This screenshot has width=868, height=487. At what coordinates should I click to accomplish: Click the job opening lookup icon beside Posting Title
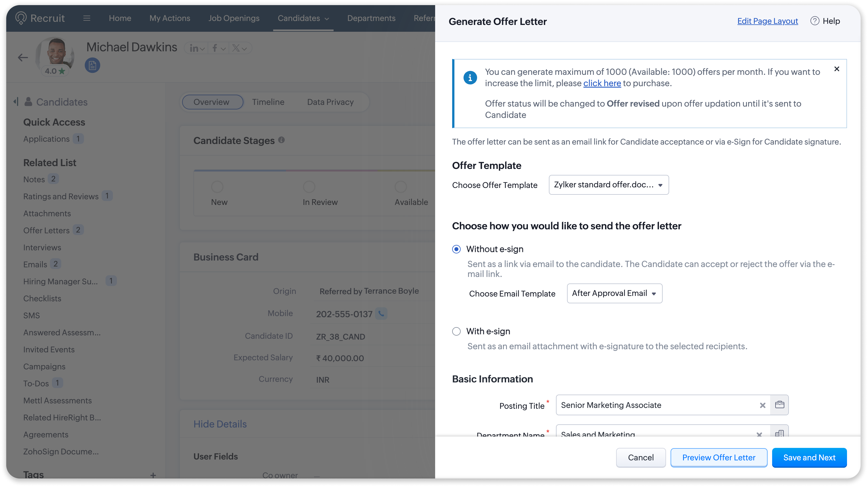tap(779, 405)
